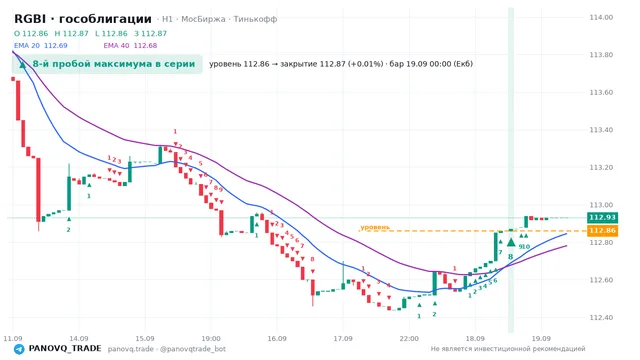Click the 112.40 price axis label
The height and width of the screenshot is (360, 640).
click(x=601, y=318)
